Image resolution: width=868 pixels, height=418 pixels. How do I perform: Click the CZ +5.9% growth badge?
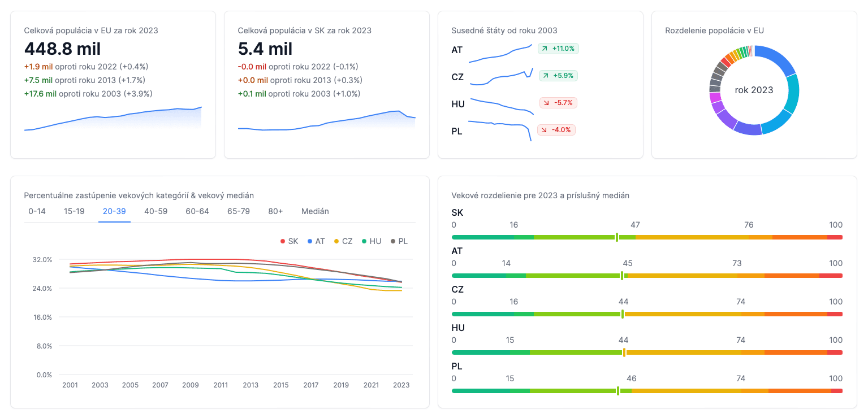pyautogui.click(x=558, y=76)
